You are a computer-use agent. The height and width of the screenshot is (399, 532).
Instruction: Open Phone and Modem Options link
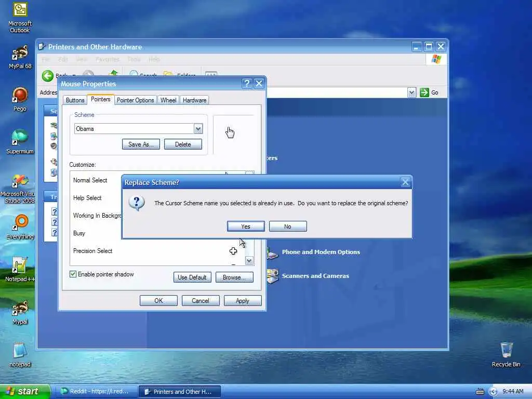point(321,252)
